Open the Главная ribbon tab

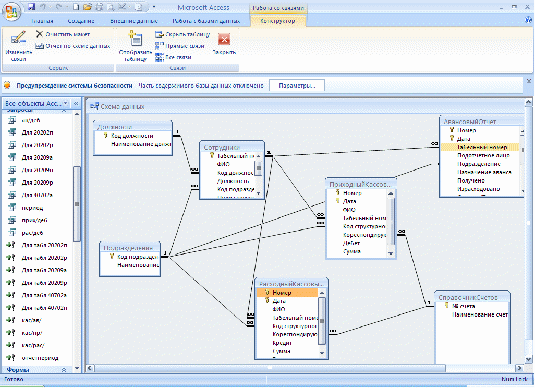pyautogui.click(x=42, y=21)
